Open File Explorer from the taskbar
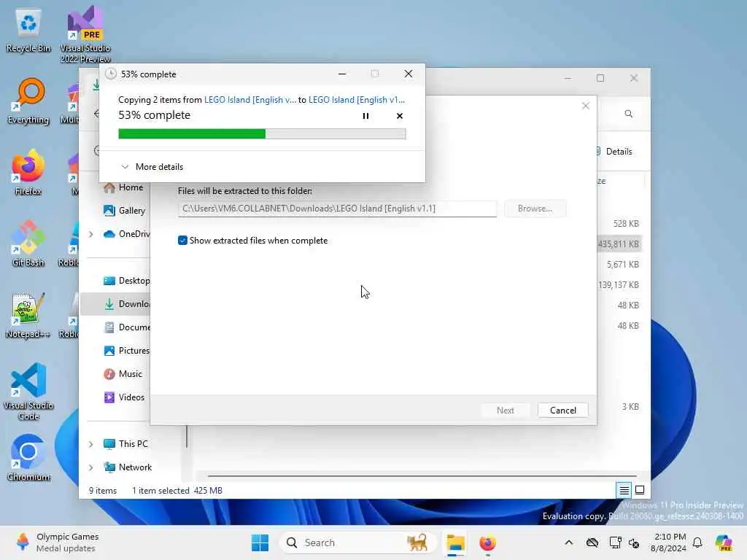The image size is (747, 560). (455, 542)
